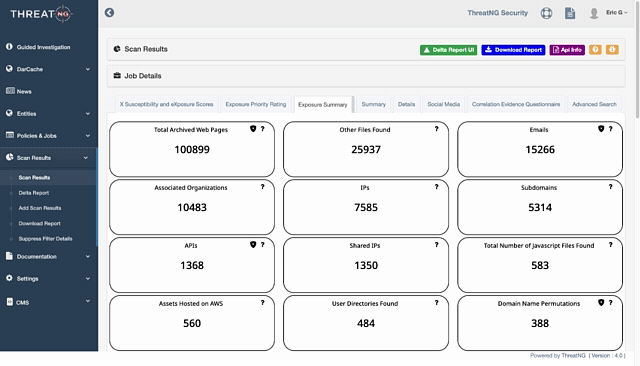Click the Policies & Jobs icon
Image resolution: width=640 pixels, height=366 pixels.
[x=10, y=135]
